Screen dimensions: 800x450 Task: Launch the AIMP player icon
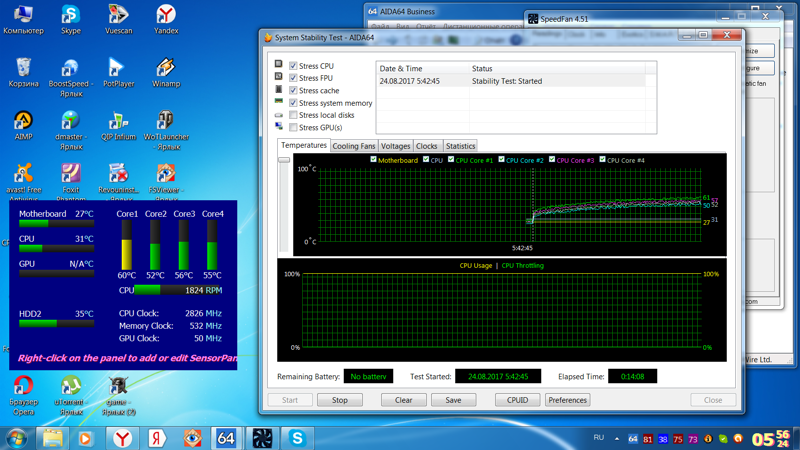(x=23, y=126)
